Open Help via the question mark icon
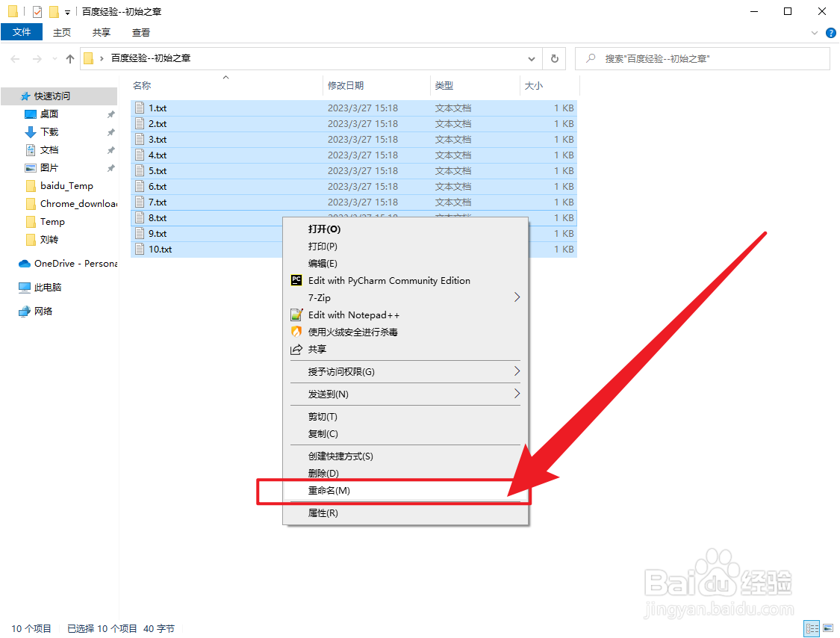Viewport: 840px width, 638px height. (x=831, y=32)
